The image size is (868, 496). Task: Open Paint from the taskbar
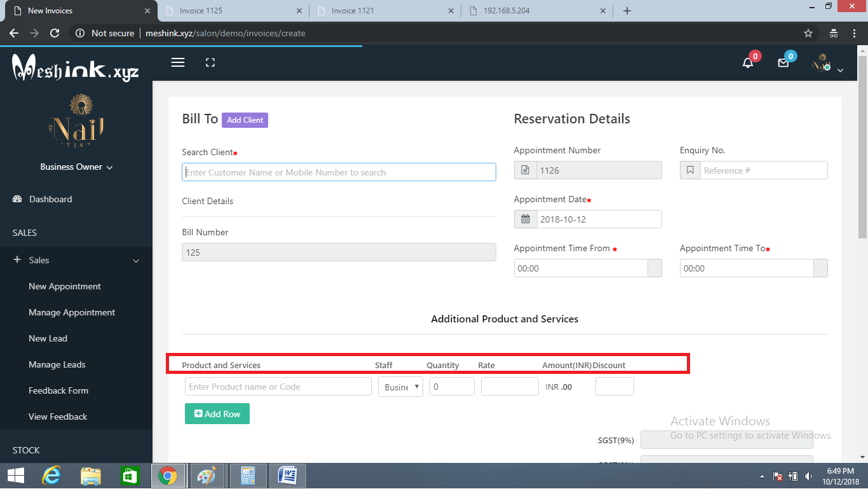(x=207, y=476)
